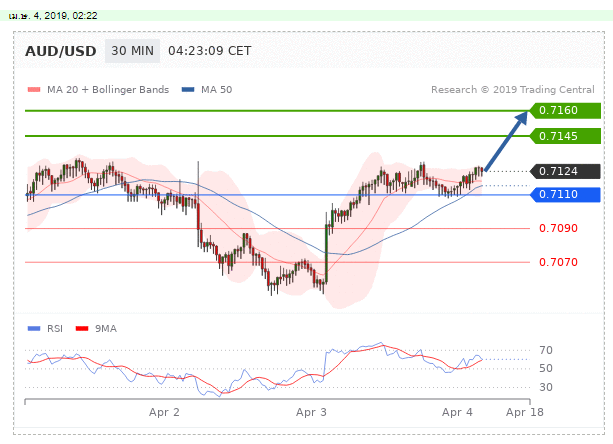Image resolution: width=613 pixels, height=444 pixels.
Task: Click the 04:23:09 CET timestamp
Action: pyautogui.click(x=210, y=51)
